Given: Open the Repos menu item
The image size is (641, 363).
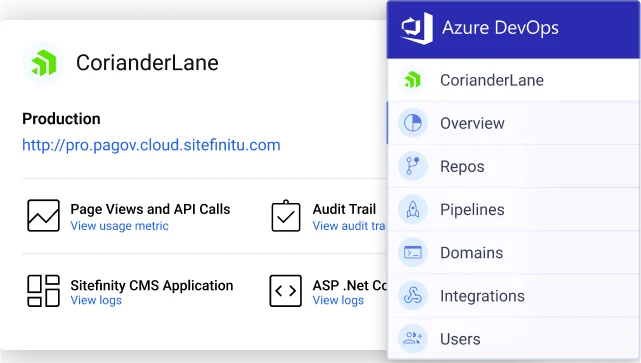Looking at the screenshot, I should tap(514, 166).
